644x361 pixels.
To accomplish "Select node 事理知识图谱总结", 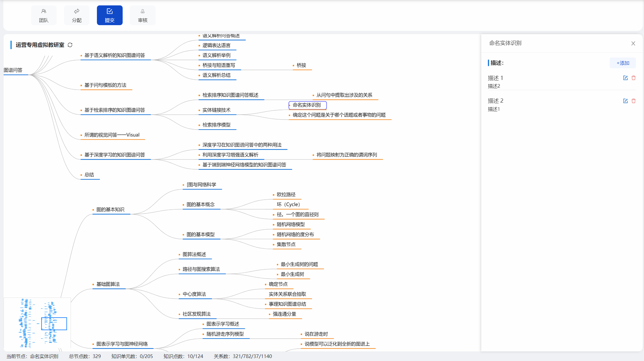I will [x=287, y=304].
